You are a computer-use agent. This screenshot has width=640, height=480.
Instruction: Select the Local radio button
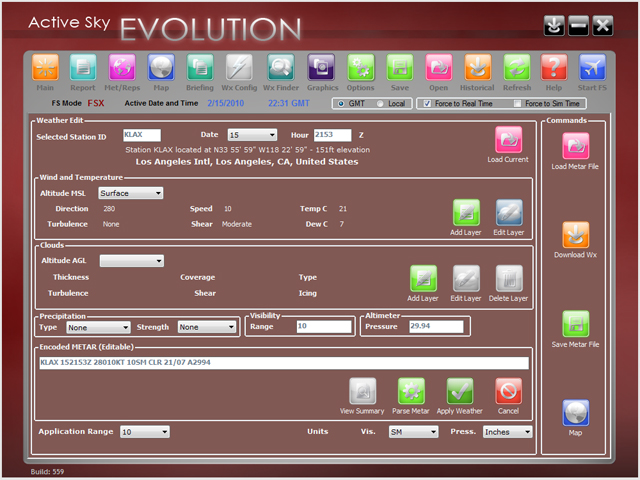(380, 104)
